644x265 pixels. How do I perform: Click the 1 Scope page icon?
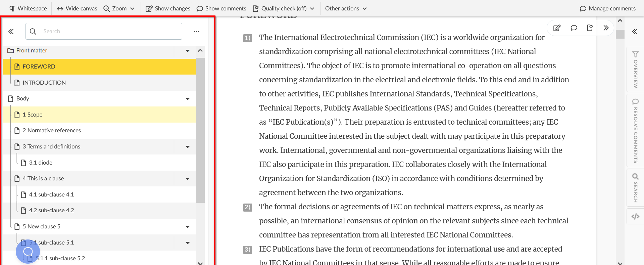click(17, 115)
